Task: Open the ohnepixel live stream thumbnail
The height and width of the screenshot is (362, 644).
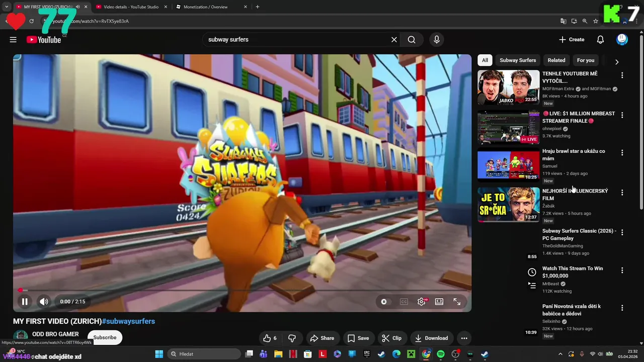Action: point(508,127)
